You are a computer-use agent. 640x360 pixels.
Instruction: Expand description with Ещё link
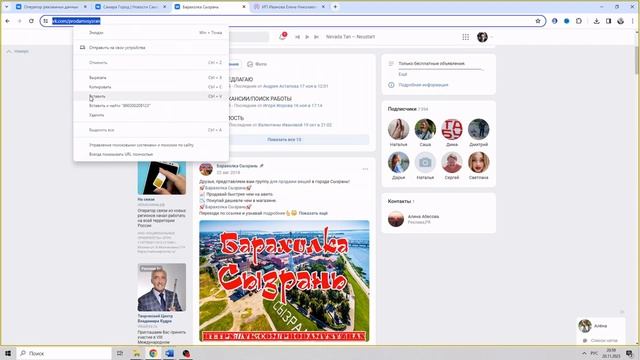pos(402,74)
